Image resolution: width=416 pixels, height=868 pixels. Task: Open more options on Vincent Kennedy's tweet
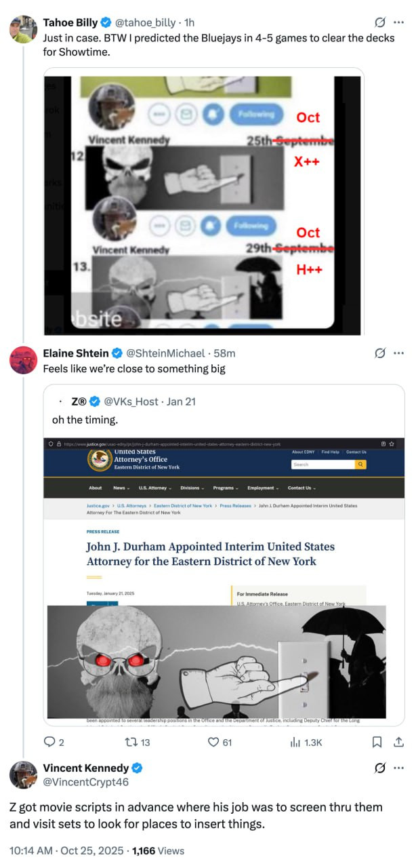click(x=399, y=768)
